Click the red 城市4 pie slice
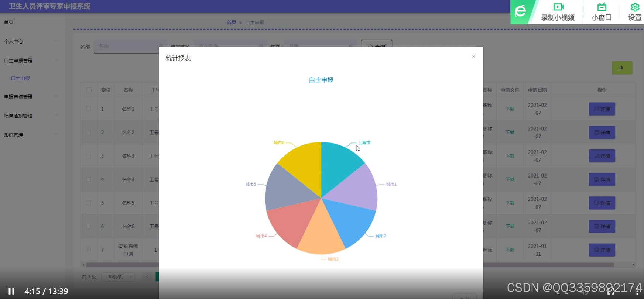Screen dimensions: 644x299 [x=292, y=221]
